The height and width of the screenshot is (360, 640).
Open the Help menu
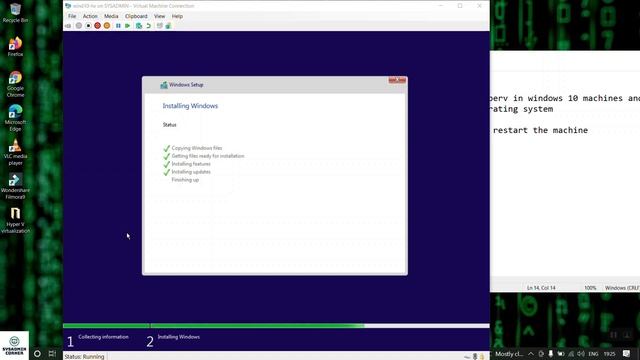pyautogui.click(x=177, y=16)
